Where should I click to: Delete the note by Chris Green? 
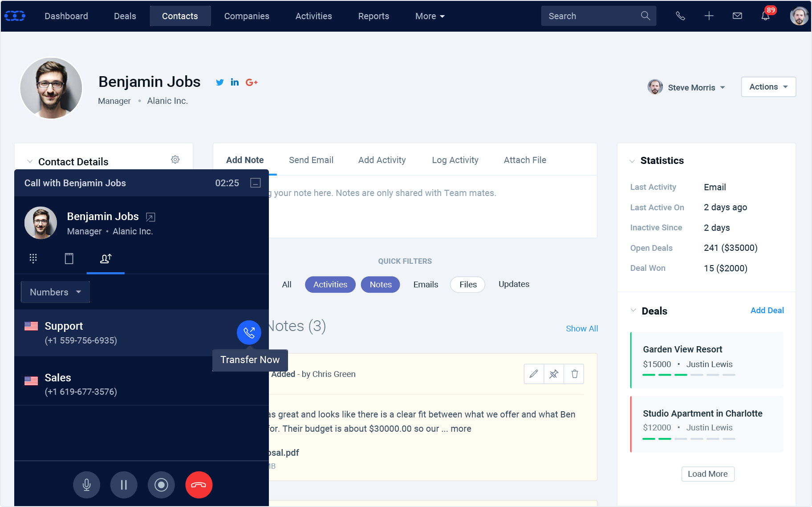574,374
